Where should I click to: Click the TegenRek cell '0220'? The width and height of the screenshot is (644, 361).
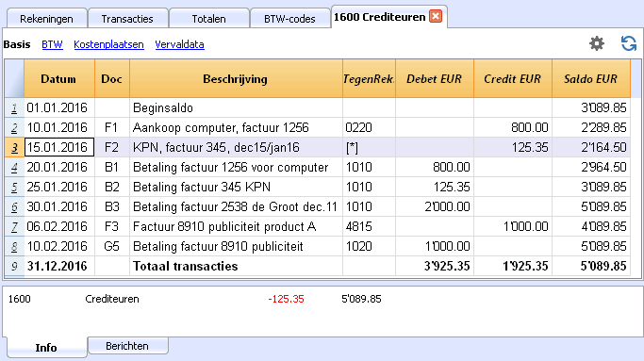coord(369,128)
